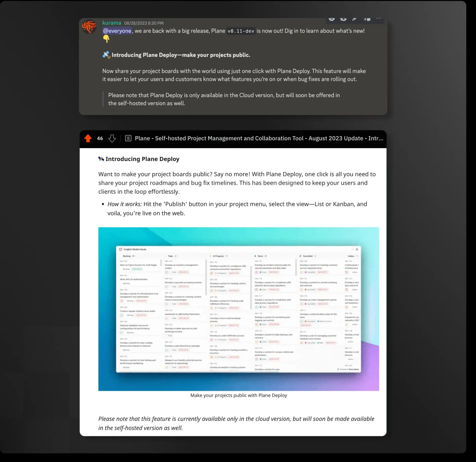476x462 pixels.
Task: Click the edit message pencil icon
Action: point(355,19)
